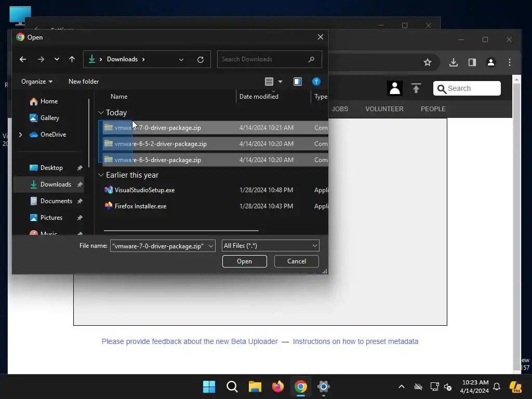The width and height of the screenshot is (532, 399).
Task: Show hidden system tray icons
Action: tap(402, 387)
